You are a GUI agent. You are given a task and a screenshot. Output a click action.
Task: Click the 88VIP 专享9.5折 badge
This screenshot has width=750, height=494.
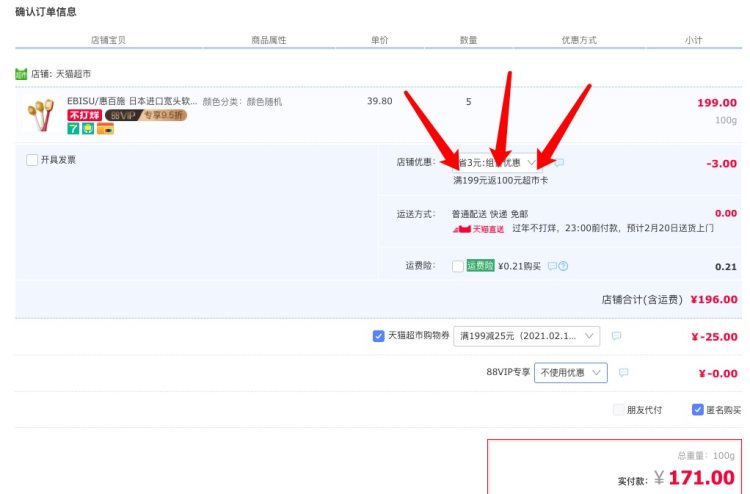(146, 115)
